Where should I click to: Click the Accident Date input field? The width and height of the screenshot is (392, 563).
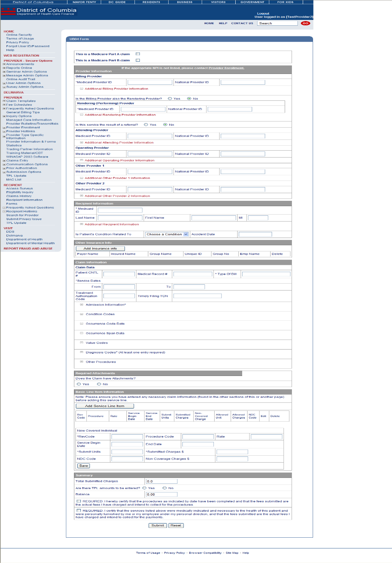(255, 234)
